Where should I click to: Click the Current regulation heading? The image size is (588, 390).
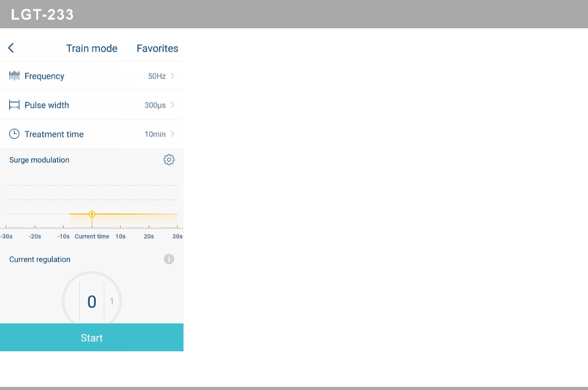click(40, 259)
